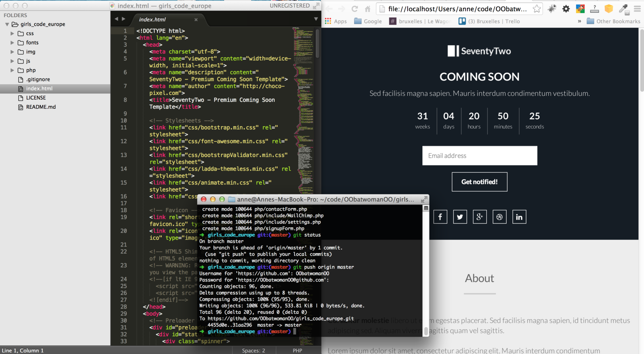Screen dimensions: 644x354
Task: Expand the img folder arrow
Action: 12,52
